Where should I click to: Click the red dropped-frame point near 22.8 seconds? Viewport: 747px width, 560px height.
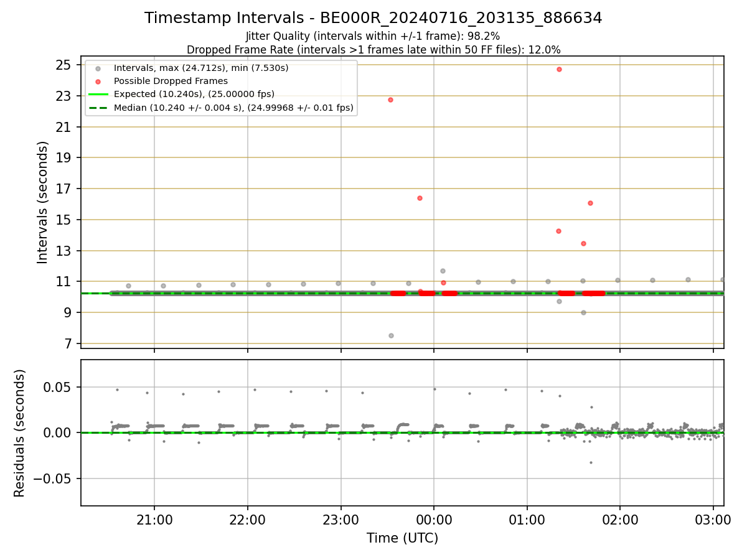point(390,100)
